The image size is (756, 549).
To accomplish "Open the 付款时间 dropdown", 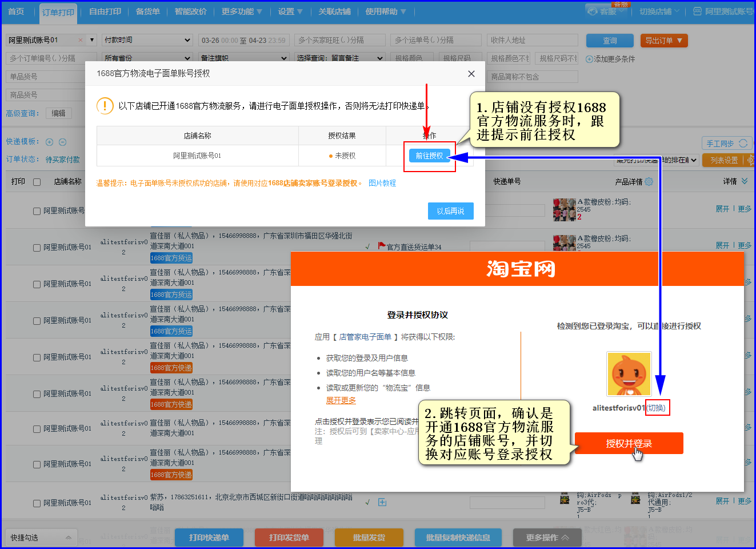I will 147,40.
